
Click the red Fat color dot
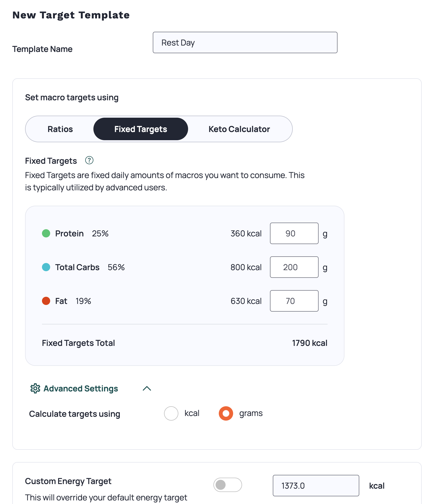point(46,301)
